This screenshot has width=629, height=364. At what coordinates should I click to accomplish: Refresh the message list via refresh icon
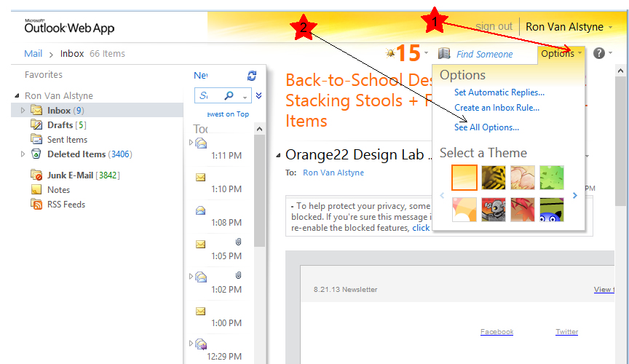252,76
